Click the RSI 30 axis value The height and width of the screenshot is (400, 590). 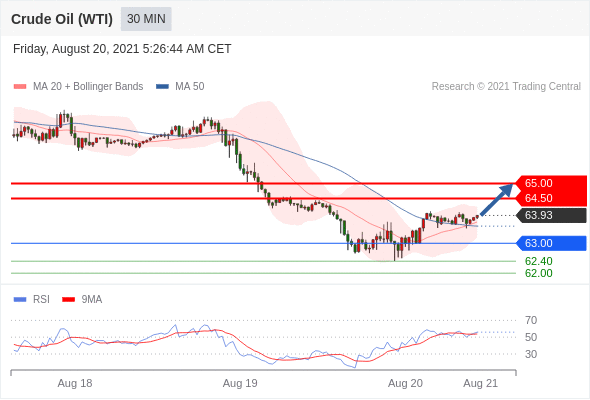pos(531,354)
